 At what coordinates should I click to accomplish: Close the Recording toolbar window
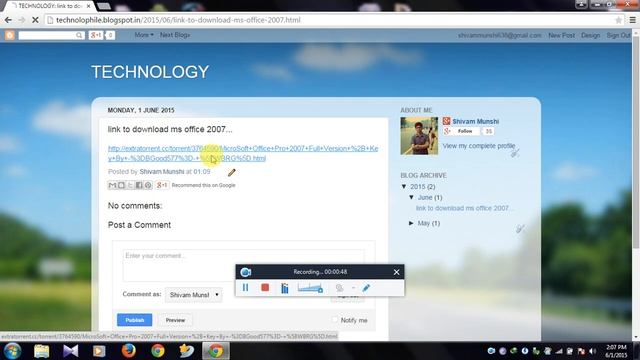tap(396, 272)
